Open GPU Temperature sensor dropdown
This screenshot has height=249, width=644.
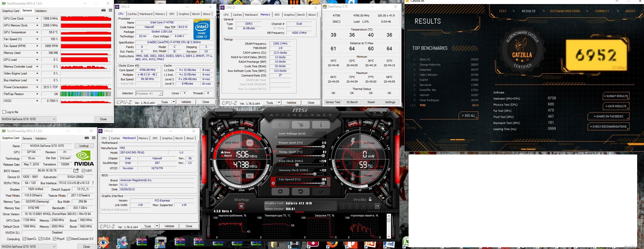pos(37,32)
